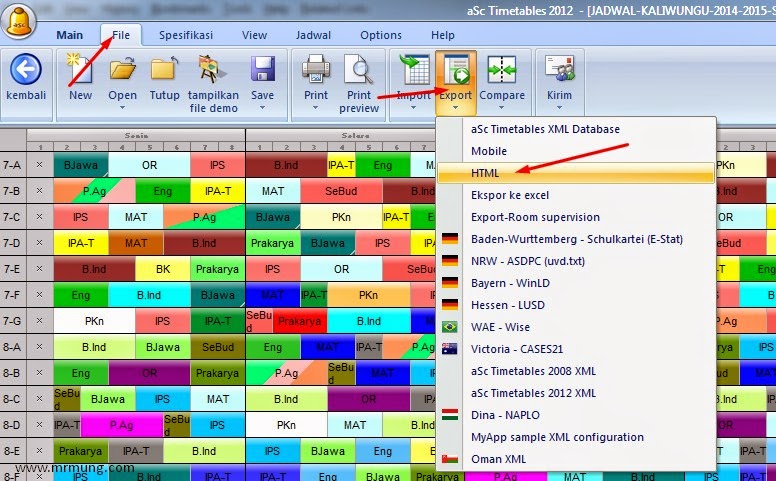Expand the Compare dropdown arrow
This screenshot has height=481, width=776.
502,107
